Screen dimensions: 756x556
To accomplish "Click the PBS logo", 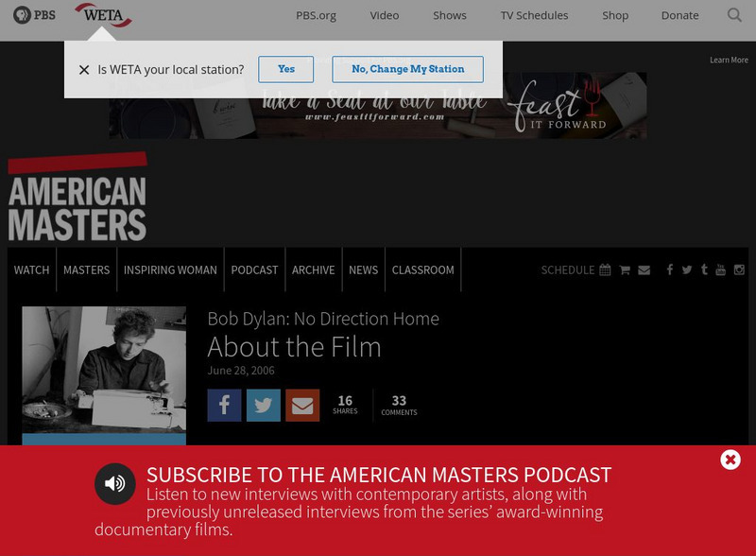I will [34, 15].
